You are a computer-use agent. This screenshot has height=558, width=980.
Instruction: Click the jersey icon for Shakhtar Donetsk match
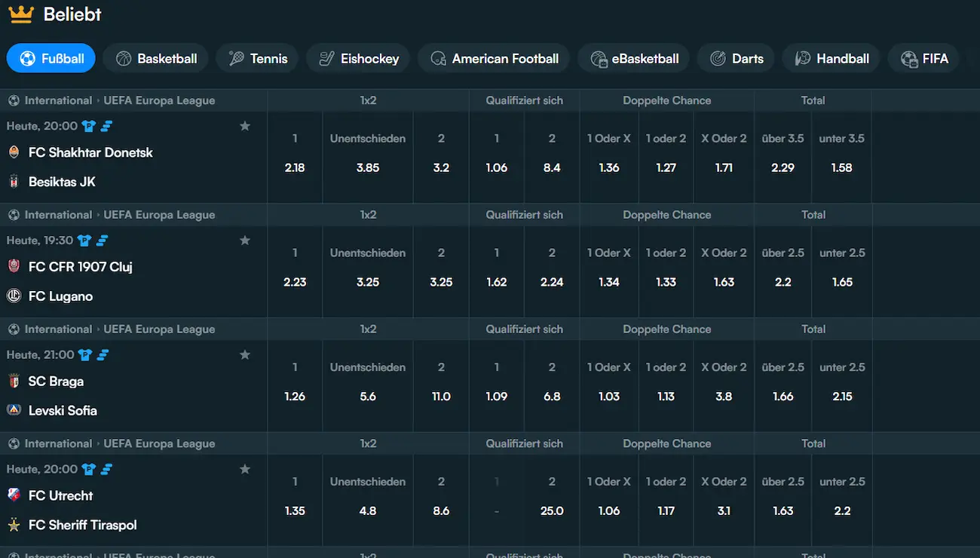(x=89, y=126)
